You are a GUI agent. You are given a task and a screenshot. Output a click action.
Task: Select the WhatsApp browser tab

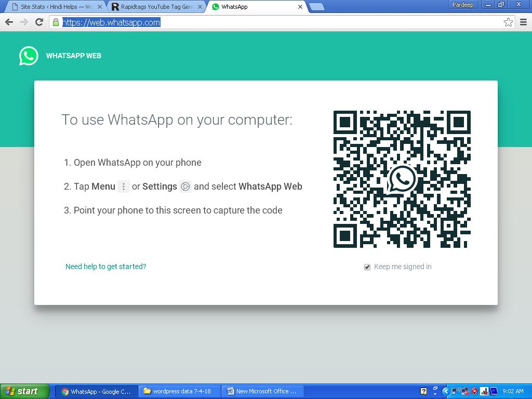(x=257, y=7)
